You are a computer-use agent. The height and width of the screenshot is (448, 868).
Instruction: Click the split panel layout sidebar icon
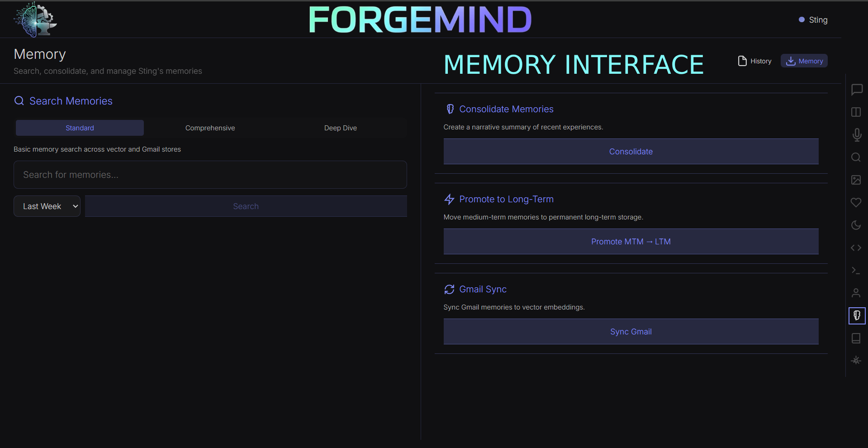coord(856,112)
